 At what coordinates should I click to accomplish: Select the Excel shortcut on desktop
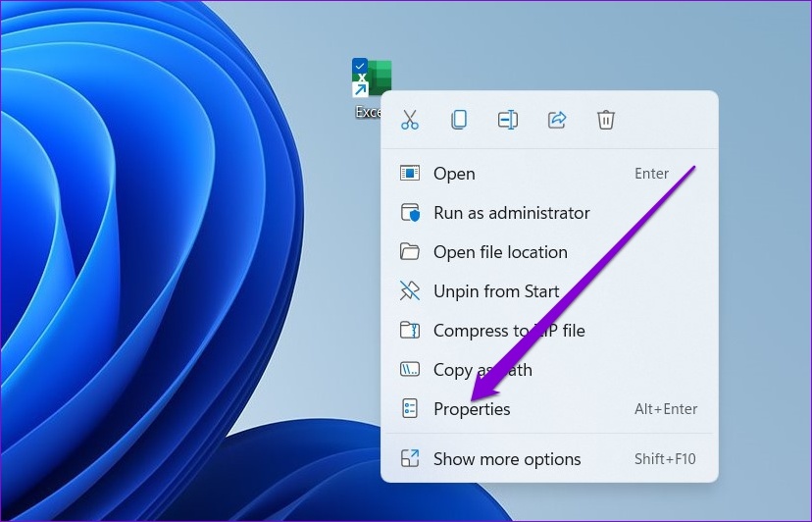372,88
